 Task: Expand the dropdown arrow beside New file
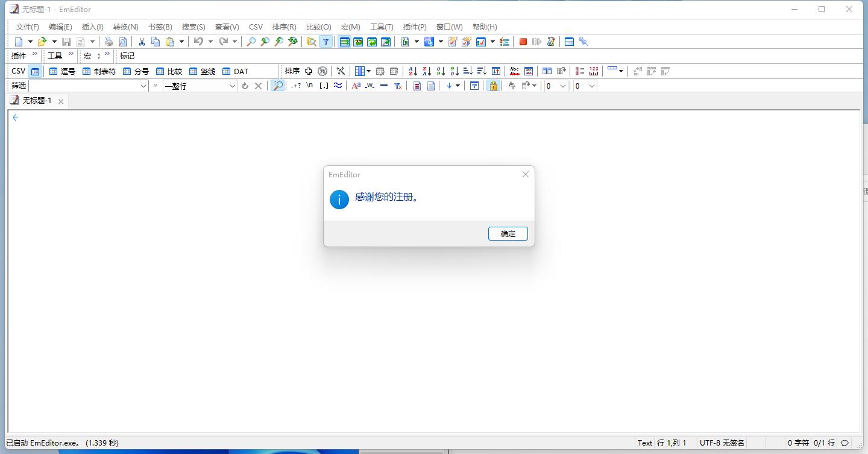30,42
